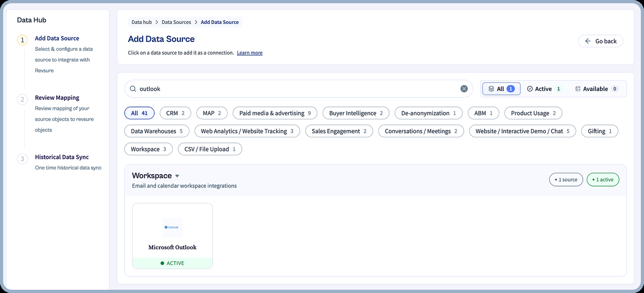
Task: Clear the outlook search text
Action: pyautogui.click(x=464, y=89)
